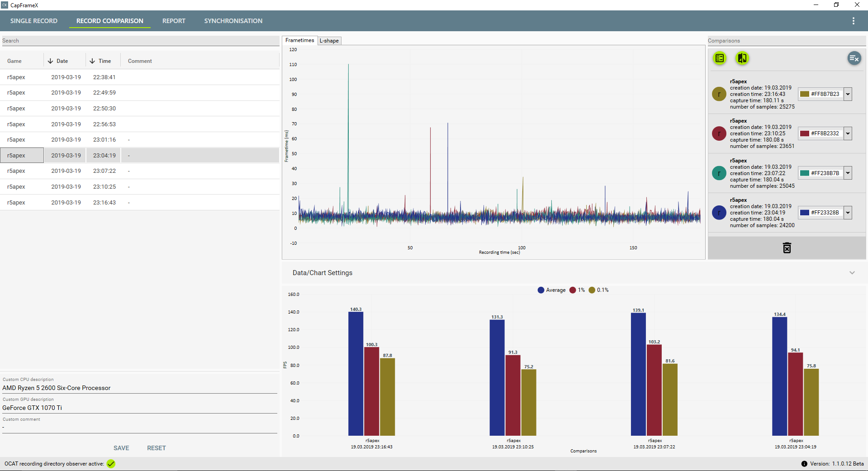Click the red circle avatar for 23:10:25 record
Viewport: 868px width, 471px height.
[x=719, y=133]
